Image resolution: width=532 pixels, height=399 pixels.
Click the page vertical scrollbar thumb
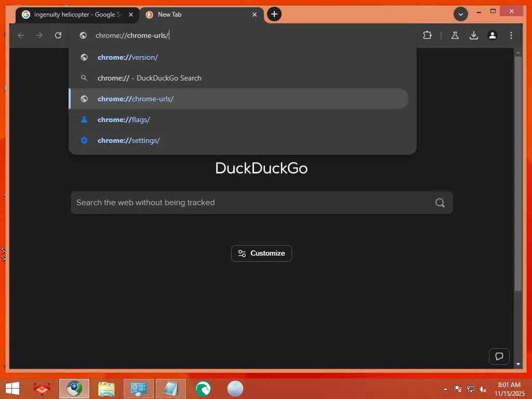pyautogui.click(x=518, y=173)
